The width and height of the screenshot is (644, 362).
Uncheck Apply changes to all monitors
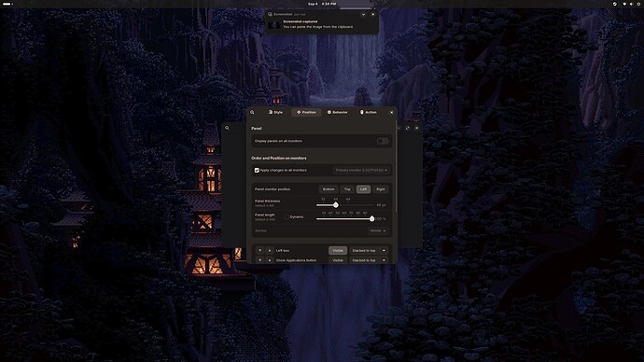[257, 171]
